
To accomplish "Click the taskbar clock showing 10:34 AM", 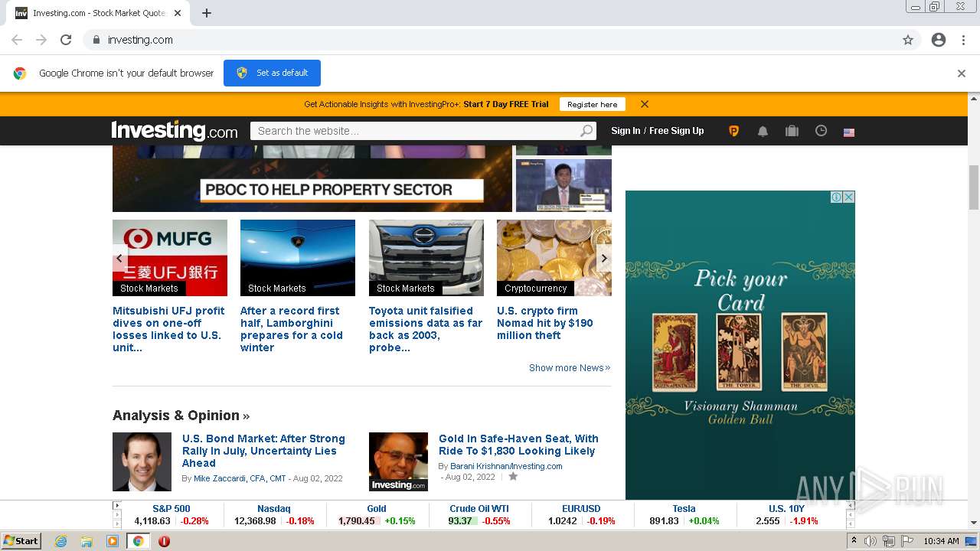I will [x=941, y=541].
